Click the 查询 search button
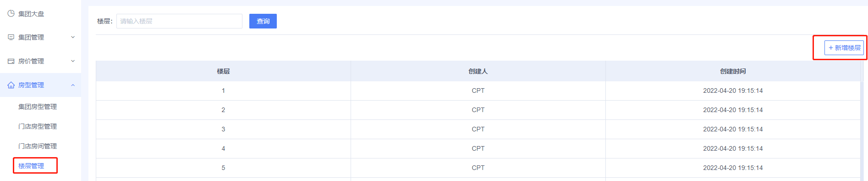This screenshot has width=868, height=181. click(x=263, y=21)
